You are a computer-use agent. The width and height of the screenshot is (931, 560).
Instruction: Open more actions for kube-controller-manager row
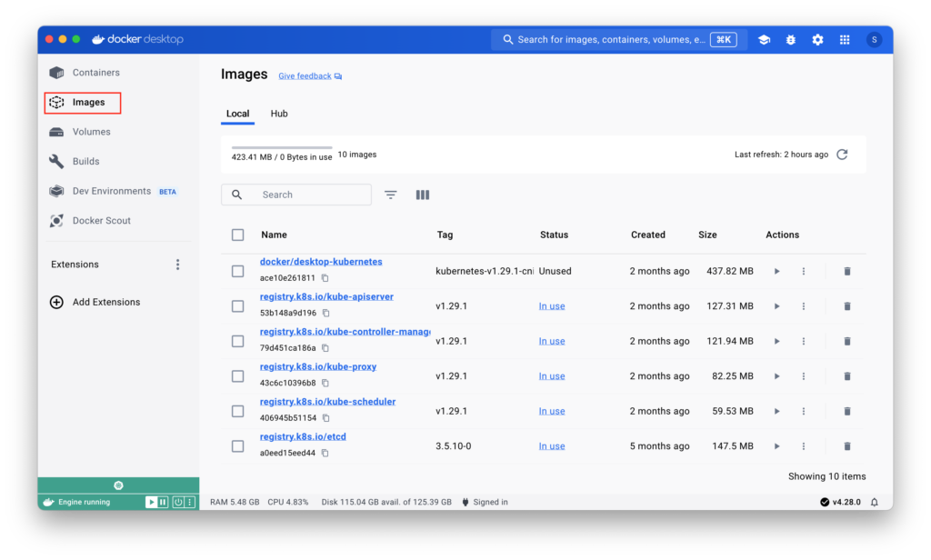coord(804,341)
